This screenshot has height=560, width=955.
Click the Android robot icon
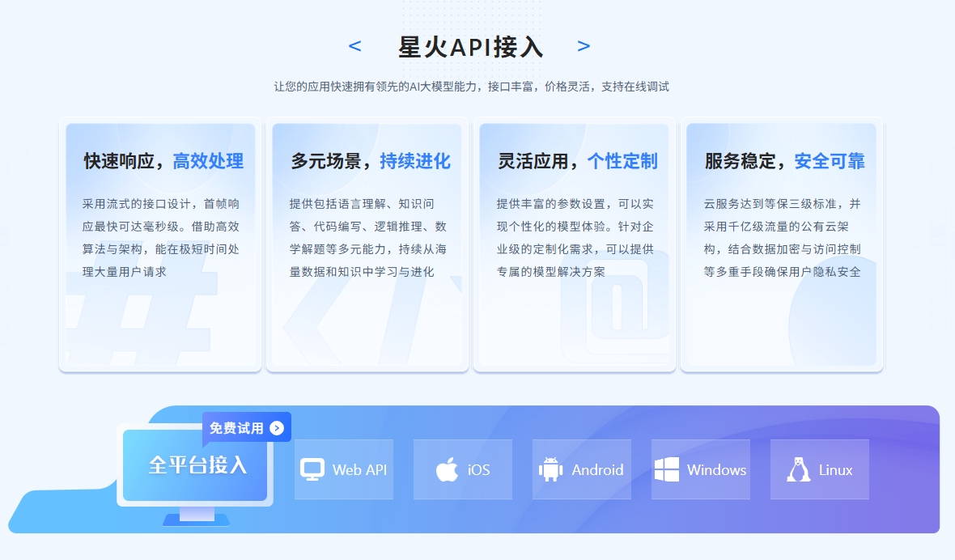[550, 469]
